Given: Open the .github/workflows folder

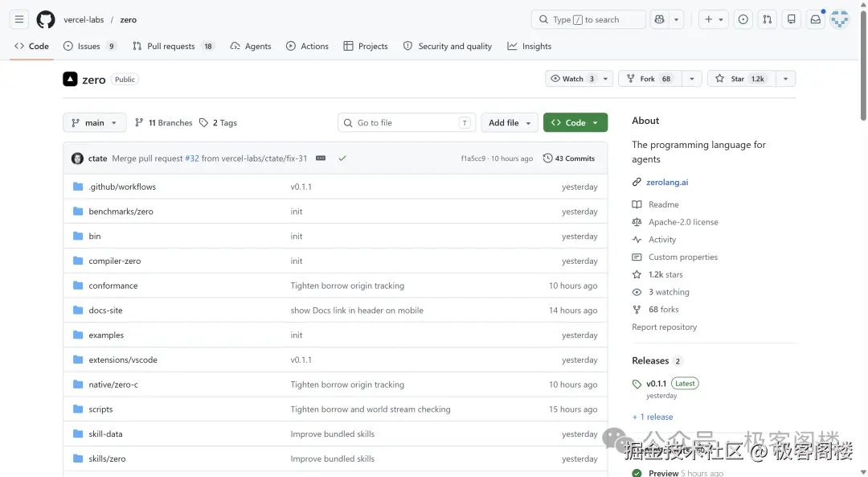Looking at the screenshot, I should pyautogui.click(x=122, y=187).
